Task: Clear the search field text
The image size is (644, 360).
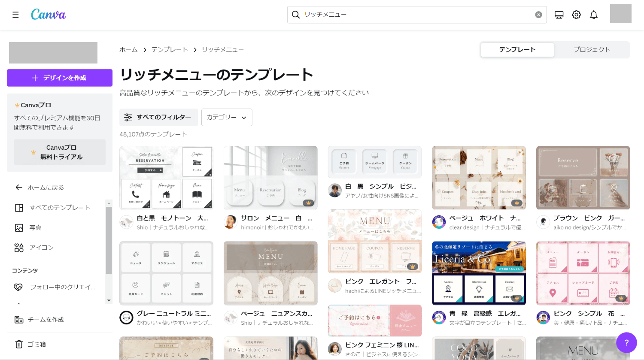Action: click(x=538, y=15)
